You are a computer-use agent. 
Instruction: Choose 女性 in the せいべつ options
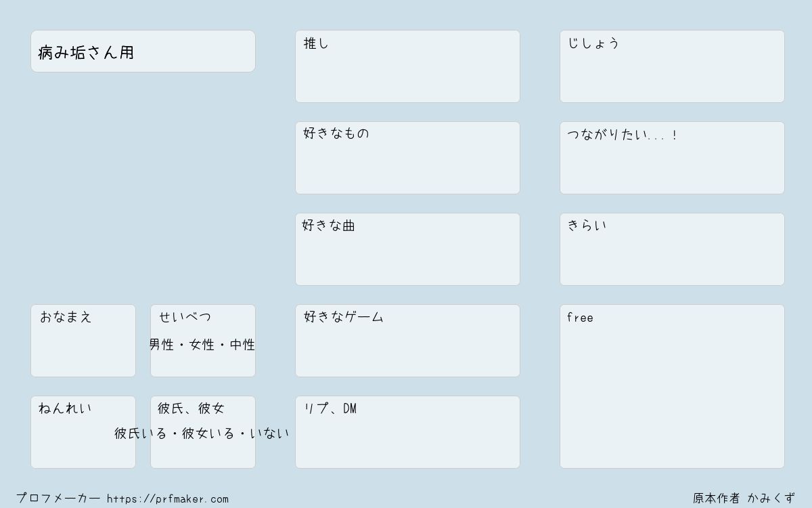coord(202,345)
